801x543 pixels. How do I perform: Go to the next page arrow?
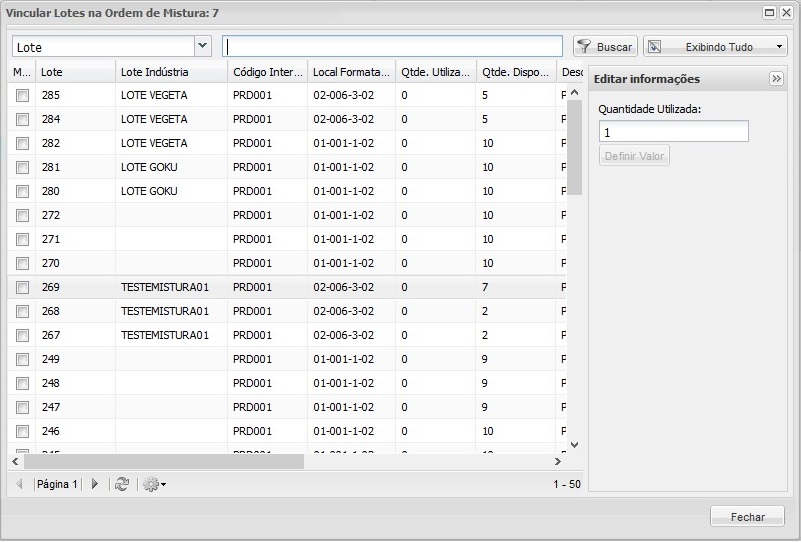pos(95,484)
